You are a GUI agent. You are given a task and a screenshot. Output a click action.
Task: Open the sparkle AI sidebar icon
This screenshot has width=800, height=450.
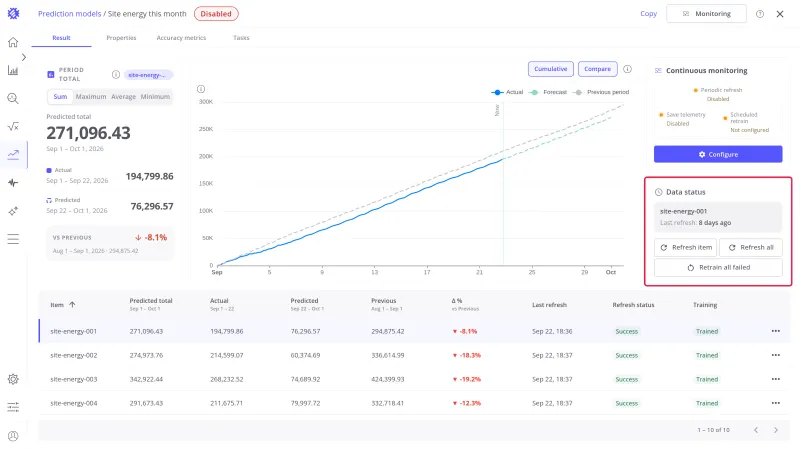(x=13, y=211)
